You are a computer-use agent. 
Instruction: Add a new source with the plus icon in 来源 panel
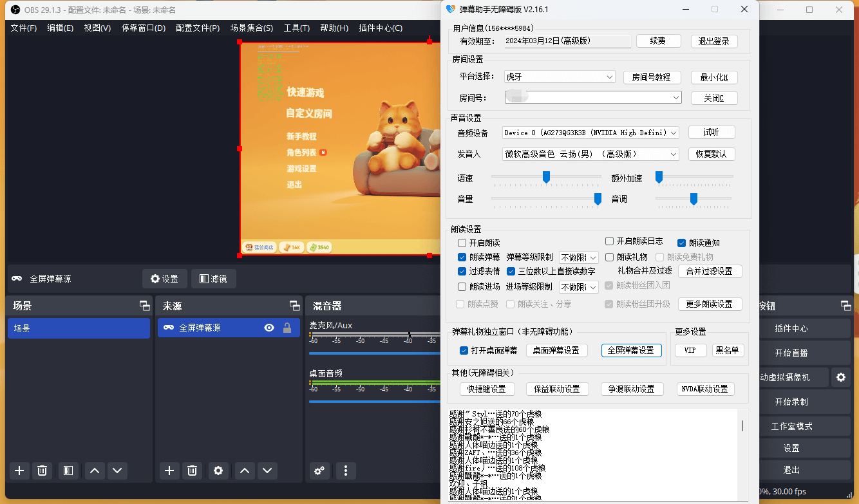[169, 471]
